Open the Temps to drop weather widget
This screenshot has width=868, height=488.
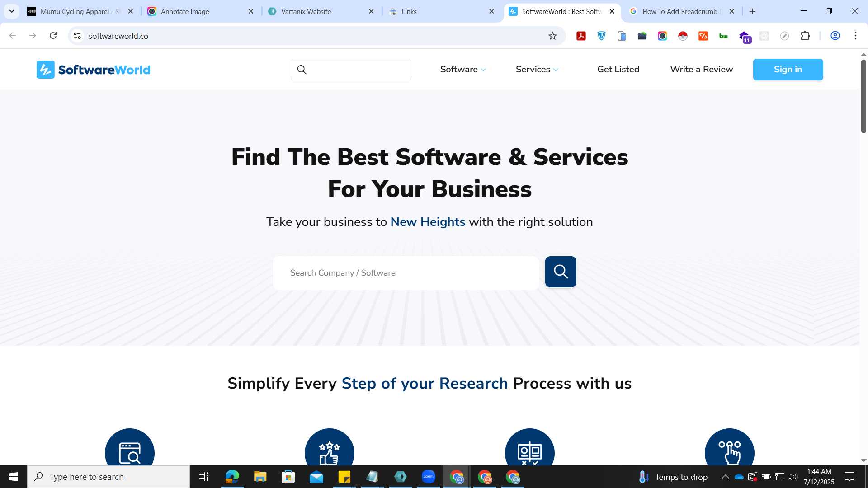tap(673, 477)
